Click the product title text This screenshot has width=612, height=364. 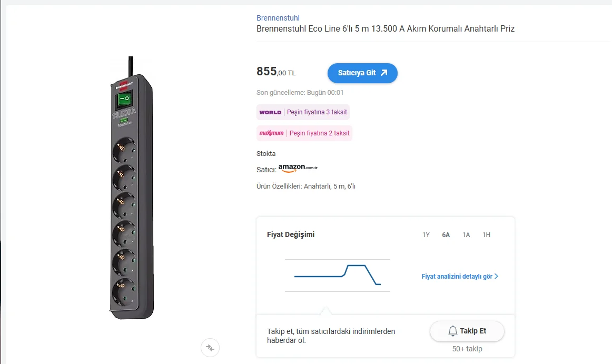coord(385,29)
